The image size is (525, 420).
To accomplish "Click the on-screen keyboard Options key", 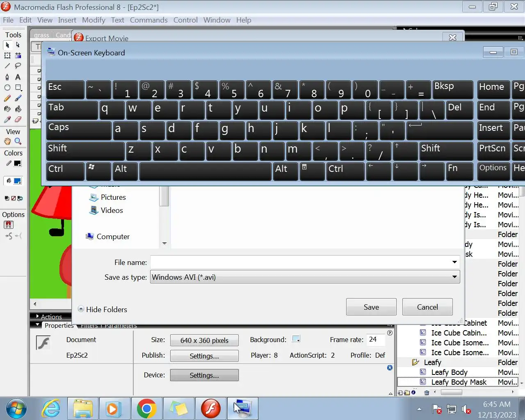I will click(x=493, y=171).
